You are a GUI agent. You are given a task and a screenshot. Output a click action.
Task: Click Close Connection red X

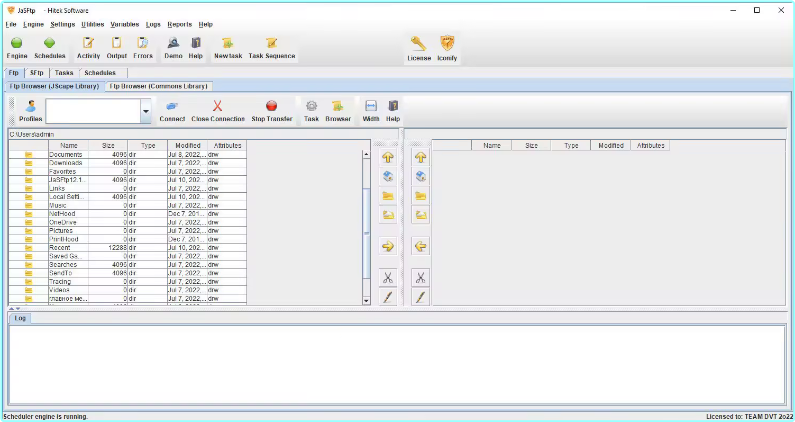pos(218,111)
